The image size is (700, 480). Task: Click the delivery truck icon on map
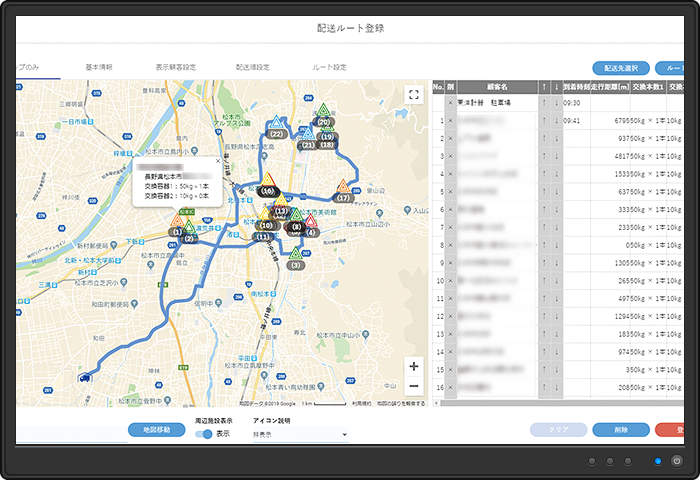click(x=85, y=376)
